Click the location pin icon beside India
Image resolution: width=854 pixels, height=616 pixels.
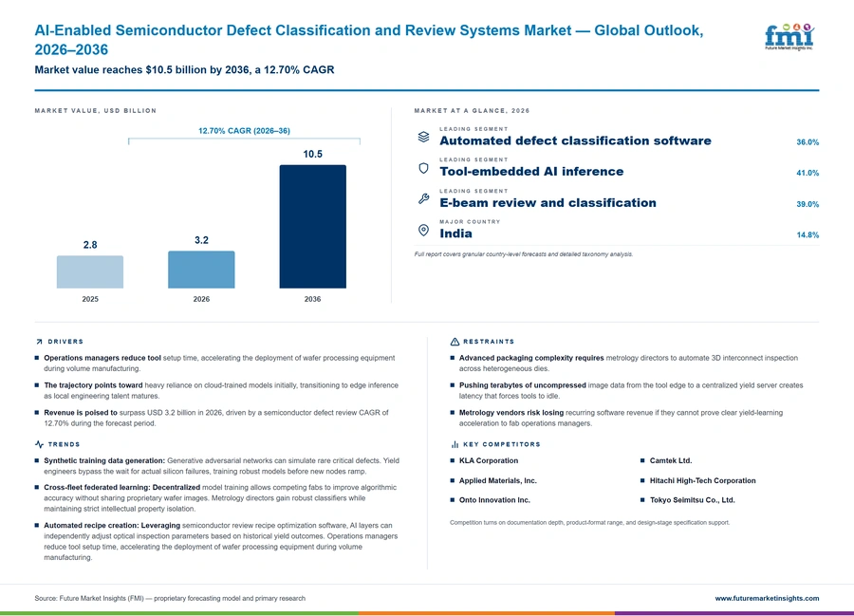423,230
